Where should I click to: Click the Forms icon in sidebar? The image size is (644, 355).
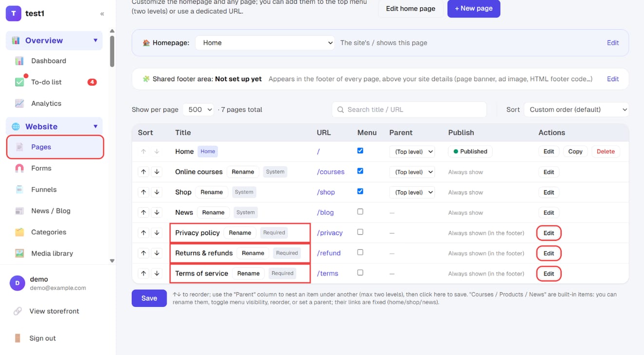point(19,168)
